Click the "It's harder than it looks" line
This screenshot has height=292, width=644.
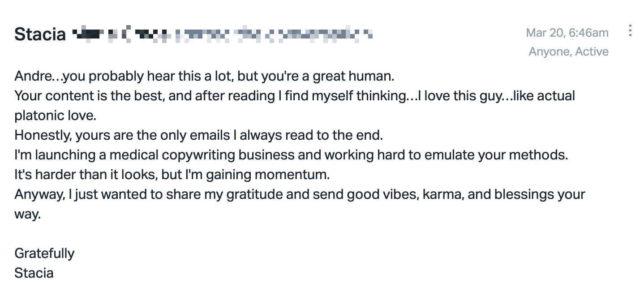tap(172, 175)
